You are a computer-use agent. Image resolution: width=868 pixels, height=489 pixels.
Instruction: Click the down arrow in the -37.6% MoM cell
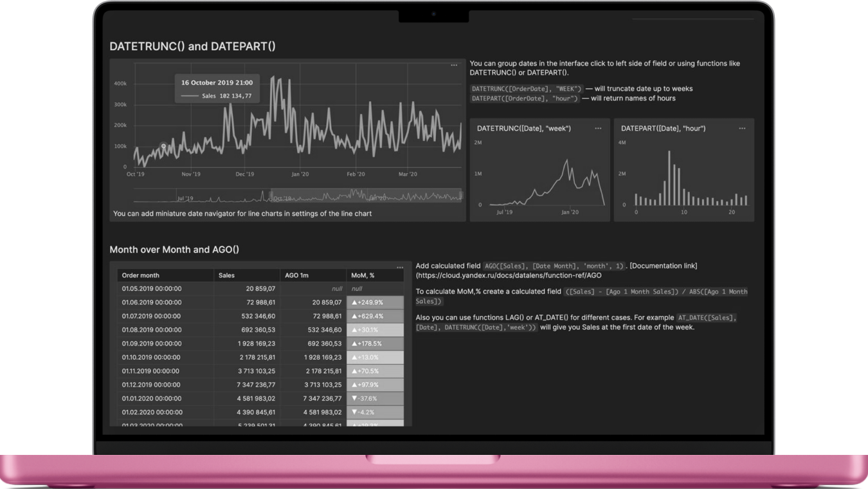[x=354, y=398]
